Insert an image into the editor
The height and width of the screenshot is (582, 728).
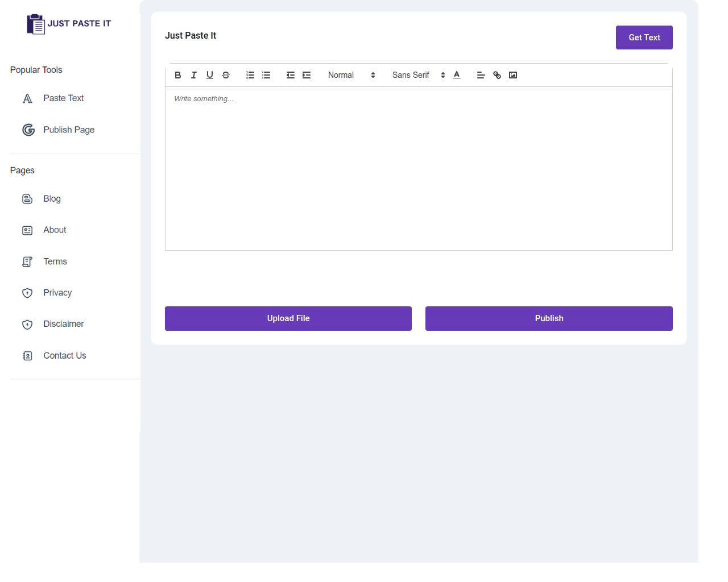click(x=512, y=74)
